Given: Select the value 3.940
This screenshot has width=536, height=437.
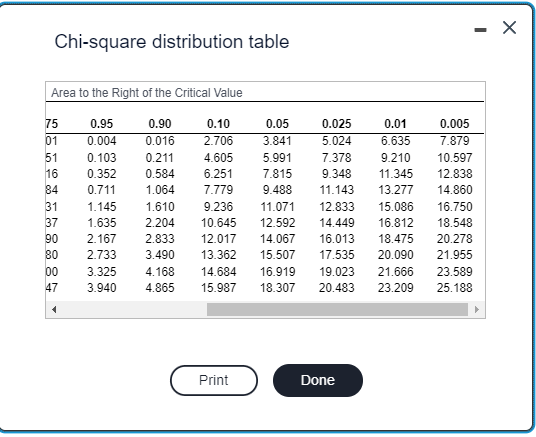Looking at the screenshot, I should (x=102, y=288).
